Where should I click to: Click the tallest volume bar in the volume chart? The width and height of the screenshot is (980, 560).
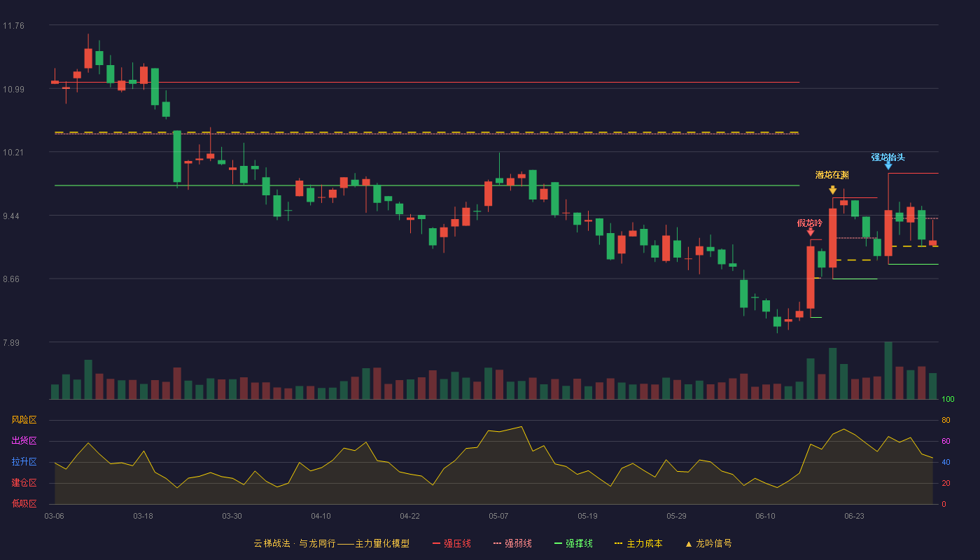click(x=888, y=370)
